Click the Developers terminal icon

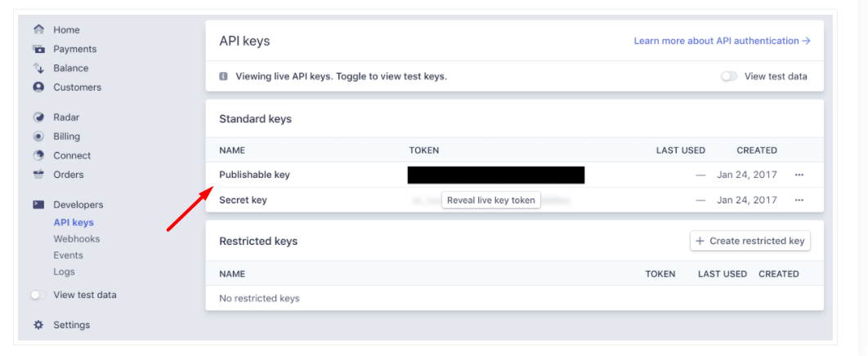(x=38, y=205)
